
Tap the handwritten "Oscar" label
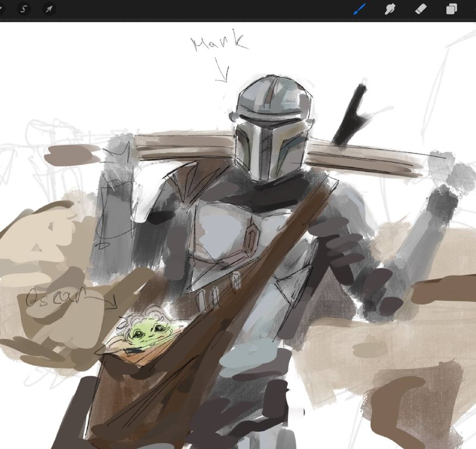point(54,296)
